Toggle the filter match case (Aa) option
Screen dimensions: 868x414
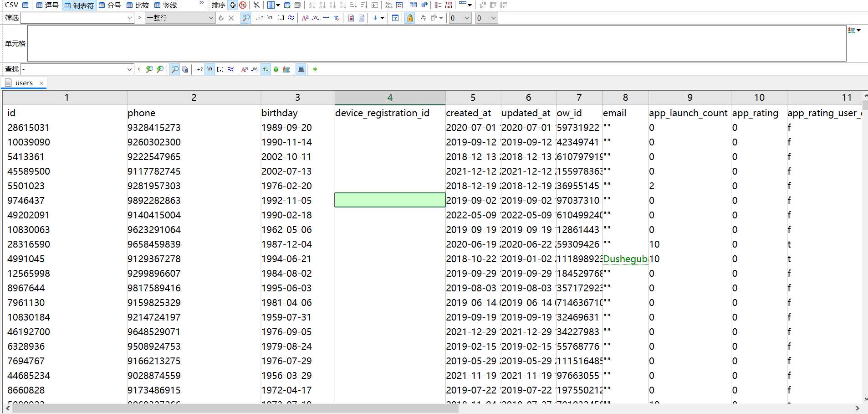[305, 18]
